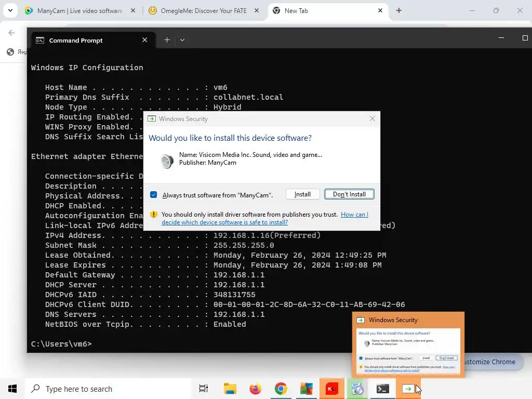532x399 pixels.
Task: Click the speaker device icon in dialog
Action: coord(167,161)
